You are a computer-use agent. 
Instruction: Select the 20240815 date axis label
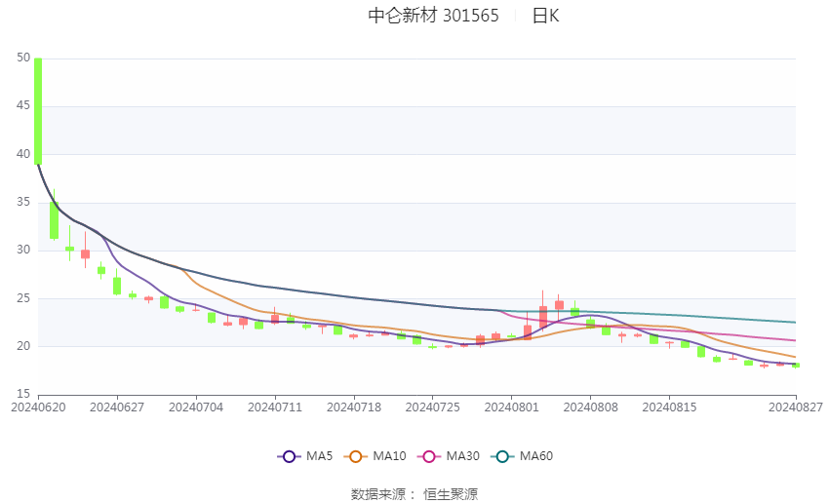point(669,407)
